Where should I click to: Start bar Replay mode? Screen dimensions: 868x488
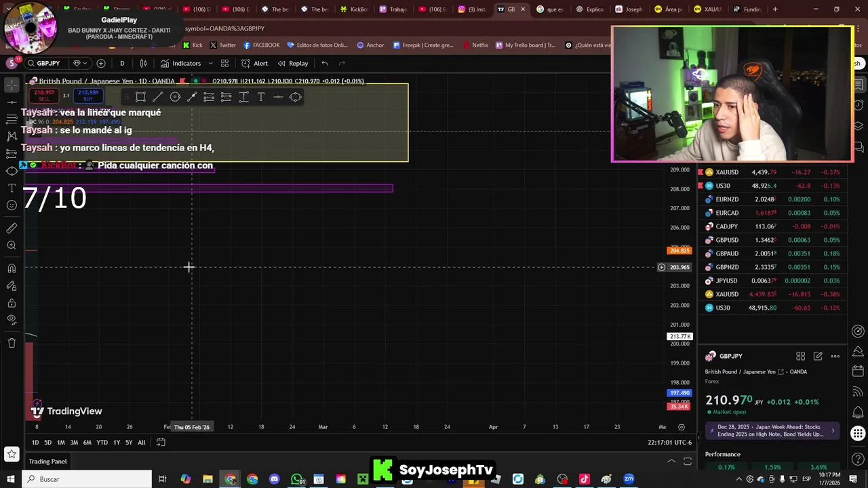[x=292, y=63]
